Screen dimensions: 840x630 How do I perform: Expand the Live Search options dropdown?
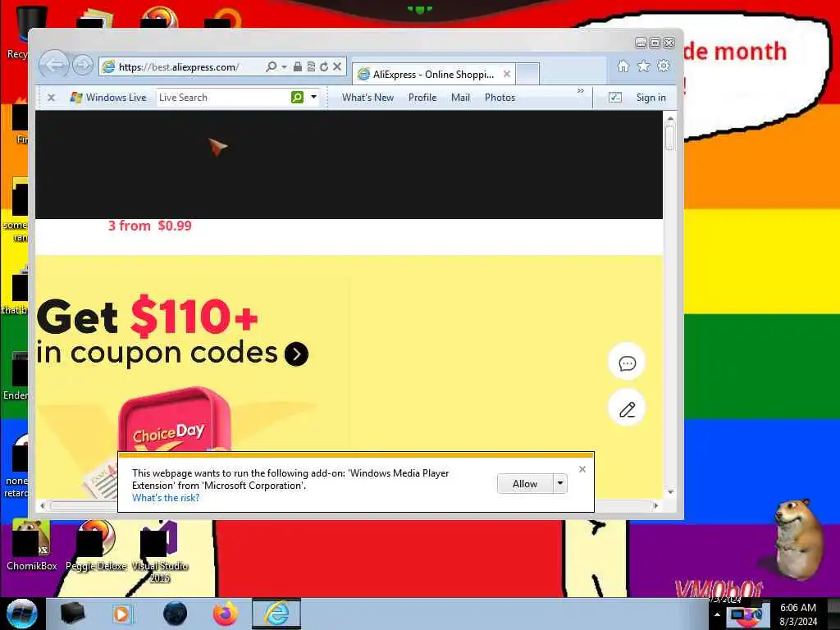coord(313,97)
